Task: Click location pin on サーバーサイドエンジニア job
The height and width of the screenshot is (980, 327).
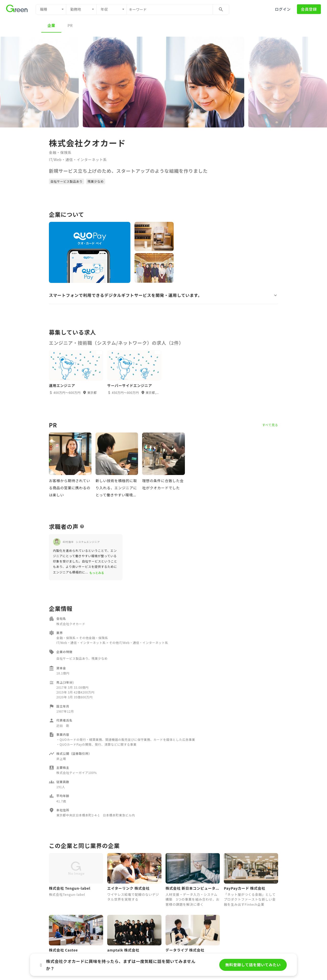Action: 143,393
